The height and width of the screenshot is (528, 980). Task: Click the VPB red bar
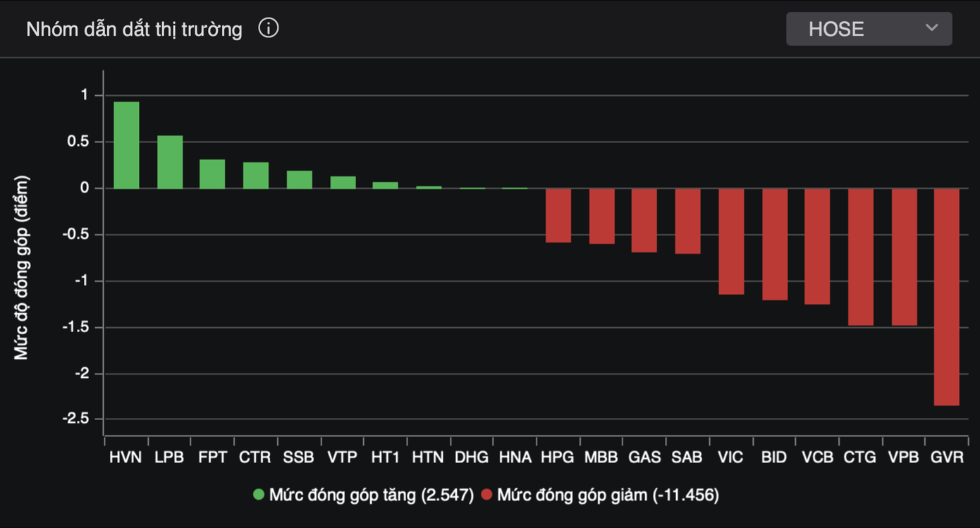(x=904, y=257)
